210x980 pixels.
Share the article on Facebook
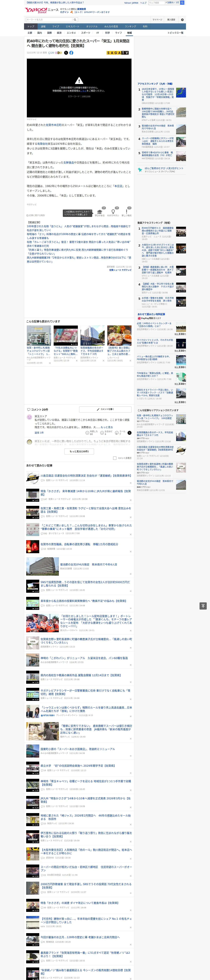point(71,53)
